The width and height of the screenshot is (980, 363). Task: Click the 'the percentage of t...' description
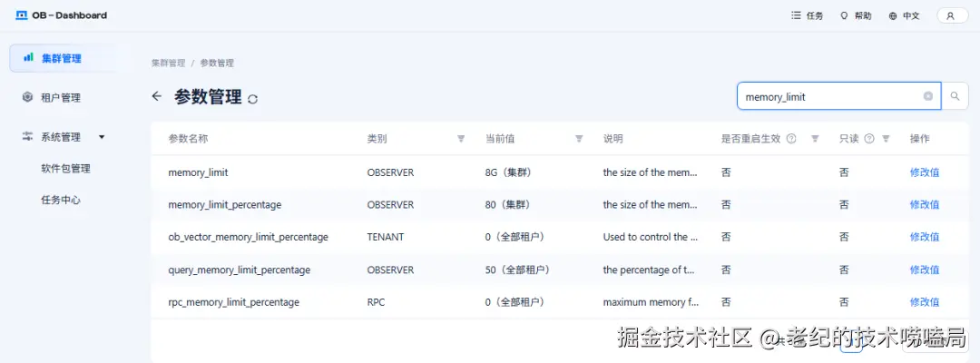coord(649,270)
